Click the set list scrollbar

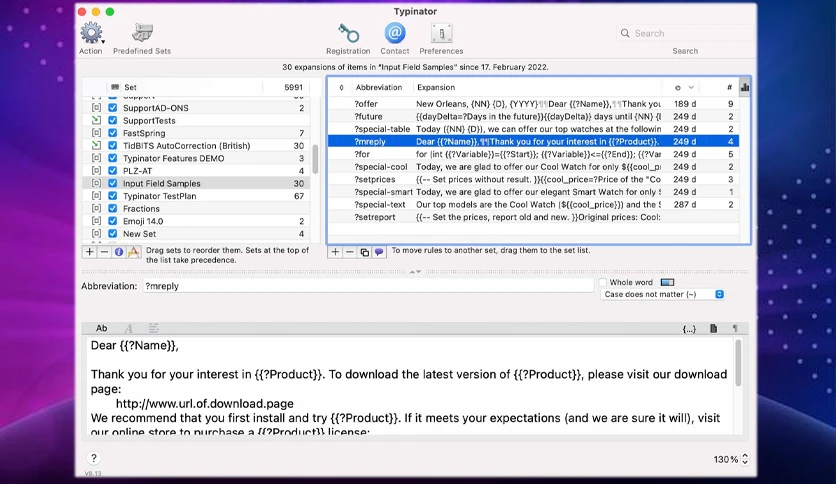tap(315, 159)
